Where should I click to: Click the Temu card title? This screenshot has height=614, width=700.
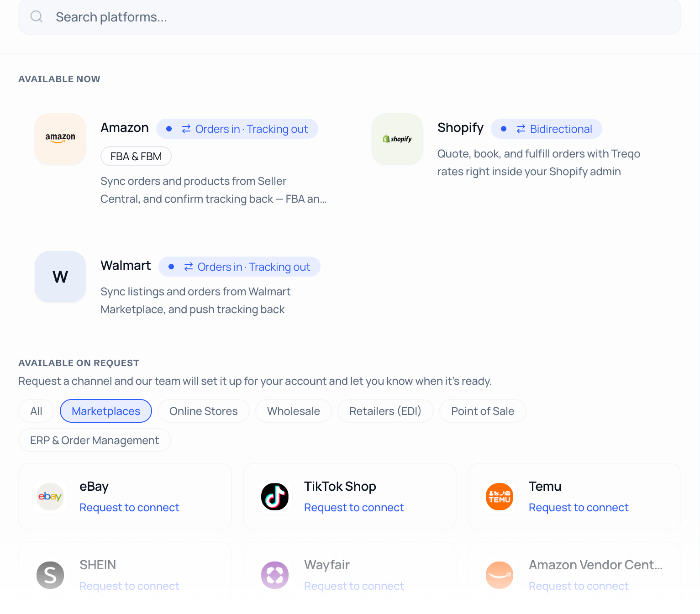tap(545, 487)
